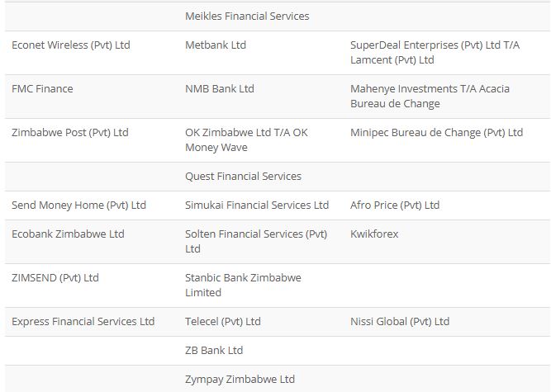Click Ecobank Zimbabwe Ltd entry
This screenshot has height=392, width=551.
[68, 234]
